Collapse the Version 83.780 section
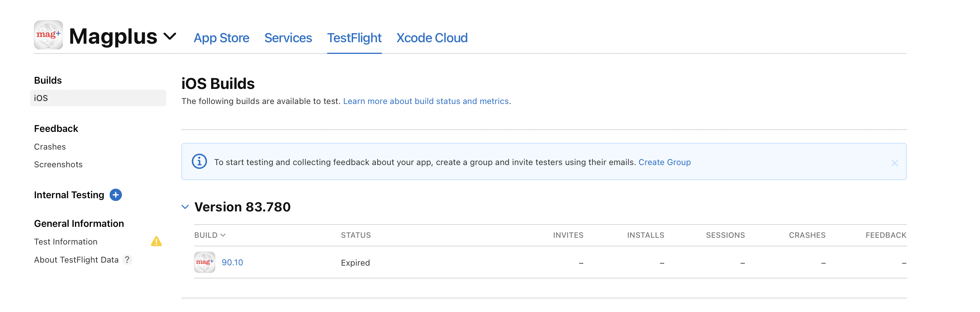Screen dimensions: 980x312 [x=185, y=207]
